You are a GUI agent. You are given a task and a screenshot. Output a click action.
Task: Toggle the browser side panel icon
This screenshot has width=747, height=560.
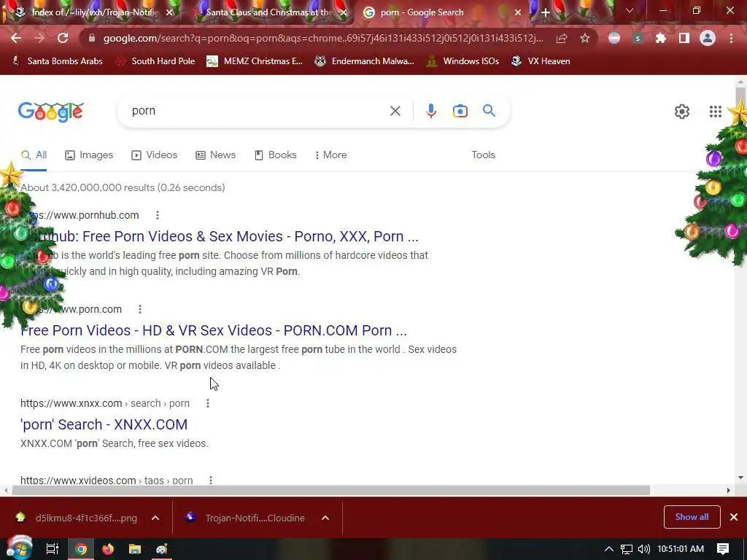684,38
